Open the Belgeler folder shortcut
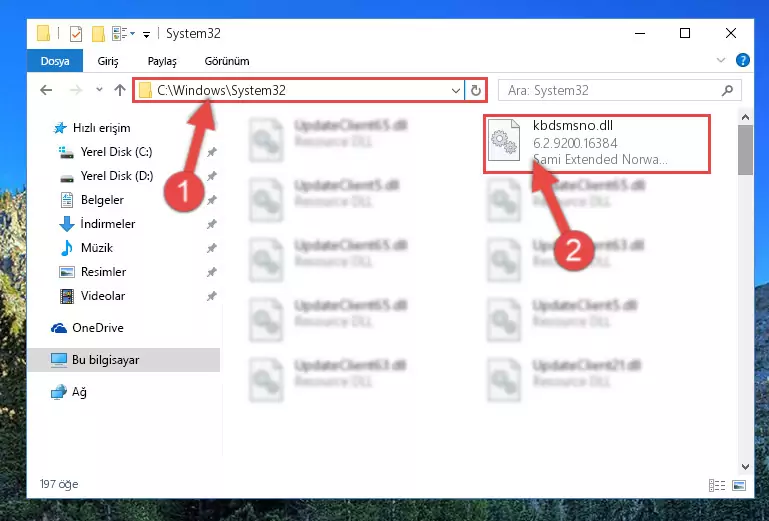Viewport: 769px width, 521px height. coord(92,200)
